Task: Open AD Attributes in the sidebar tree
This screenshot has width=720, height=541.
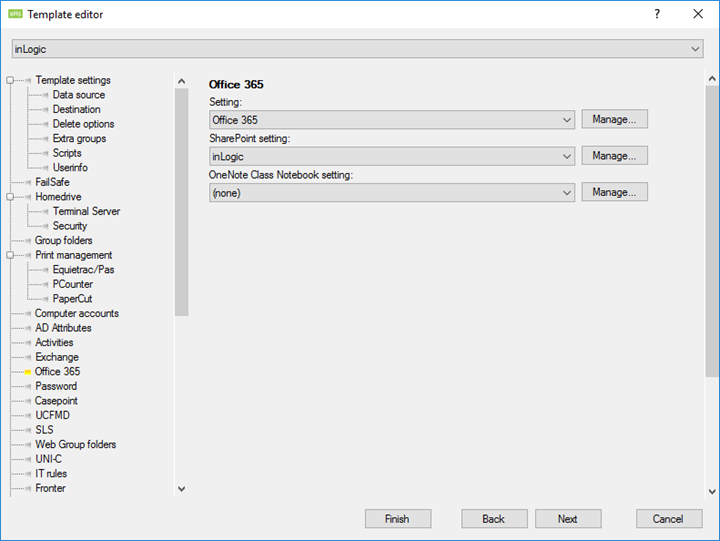Action: [63, 328]
